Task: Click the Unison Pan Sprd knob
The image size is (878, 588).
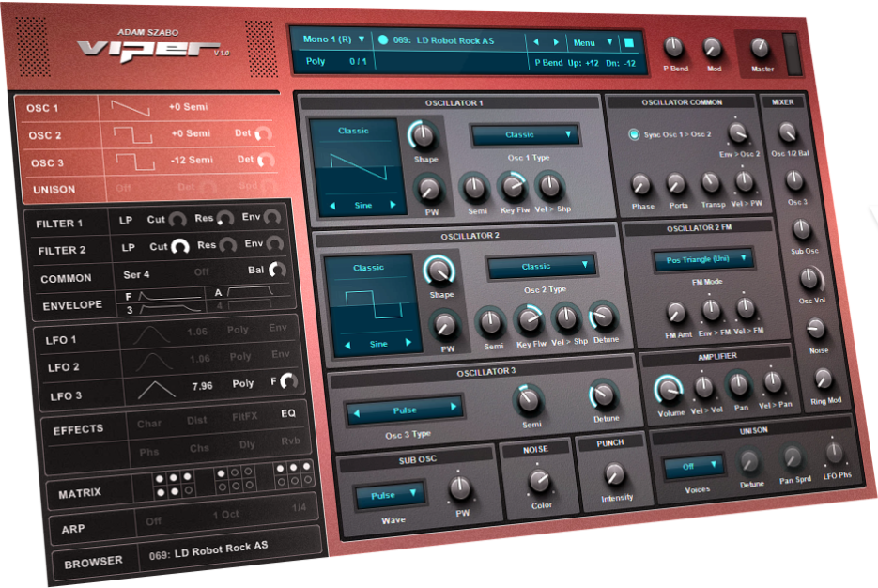Action: [793, 457]
